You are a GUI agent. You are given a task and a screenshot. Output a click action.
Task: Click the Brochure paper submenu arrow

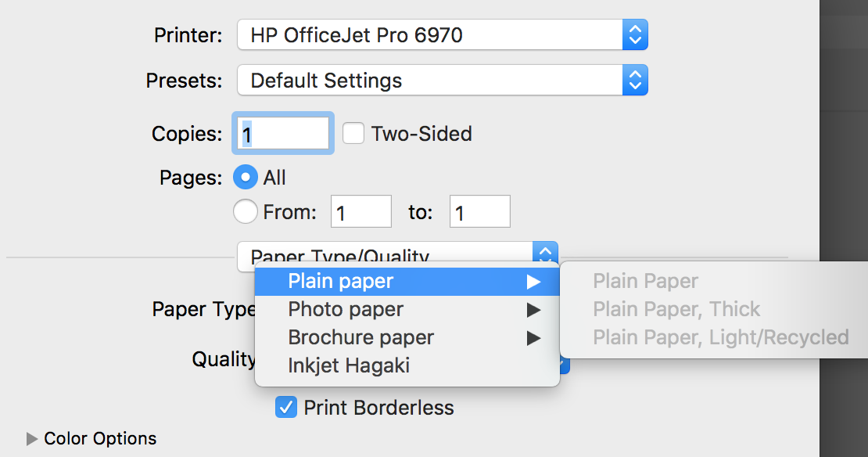(x=533, y=338)
